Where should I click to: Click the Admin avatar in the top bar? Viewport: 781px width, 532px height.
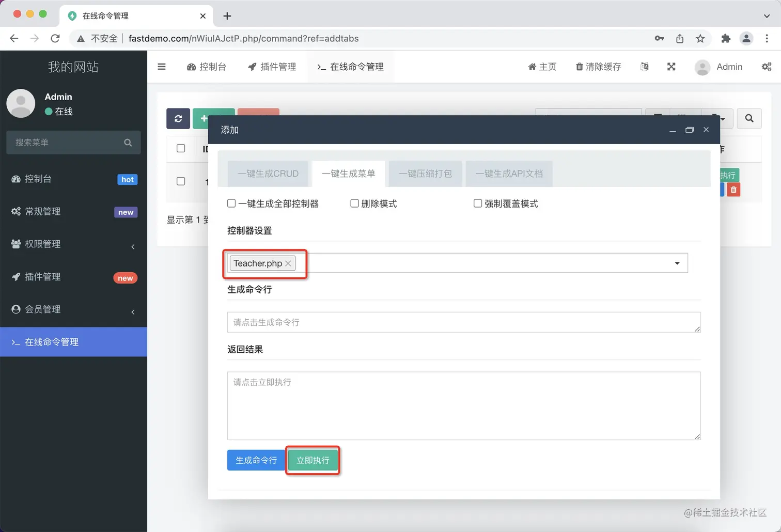click(x=702, y=67)
